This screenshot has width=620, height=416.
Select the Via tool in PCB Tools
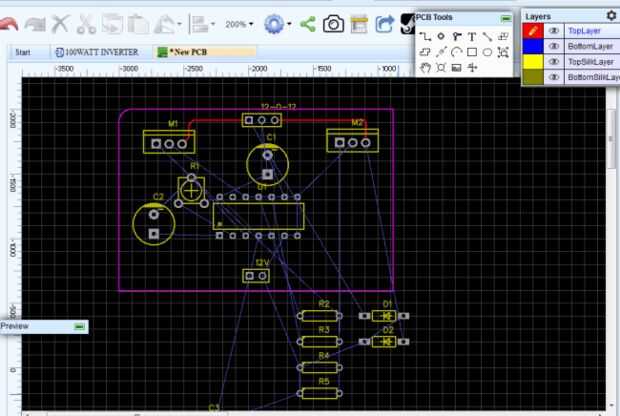coord(457,37)
